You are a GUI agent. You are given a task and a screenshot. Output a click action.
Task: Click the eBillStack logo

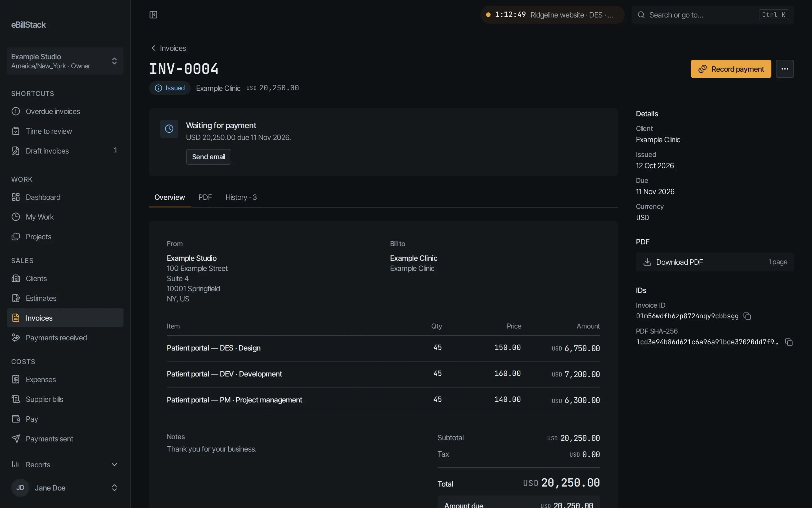(x=28, y=25)
